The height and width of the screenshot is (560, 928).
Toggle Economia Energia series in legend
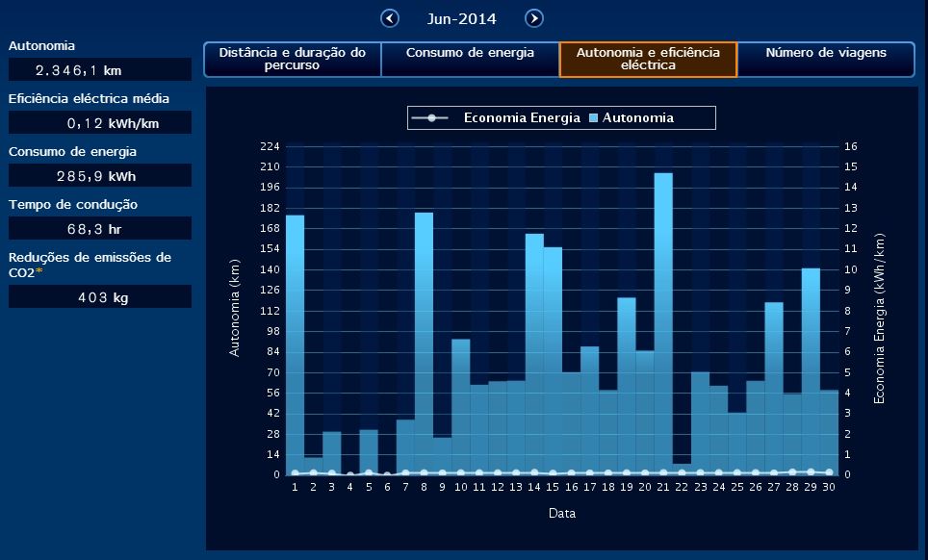[521, 118]
